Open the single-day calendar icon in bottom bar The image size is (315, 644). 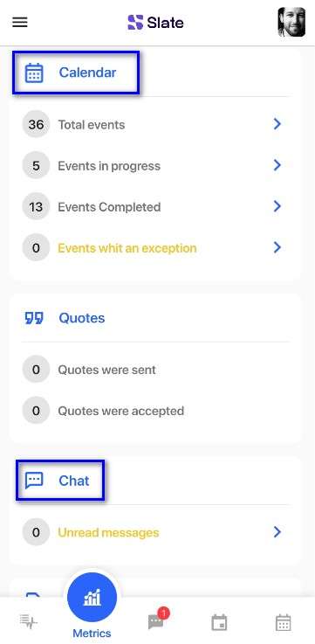coord(219,622)
